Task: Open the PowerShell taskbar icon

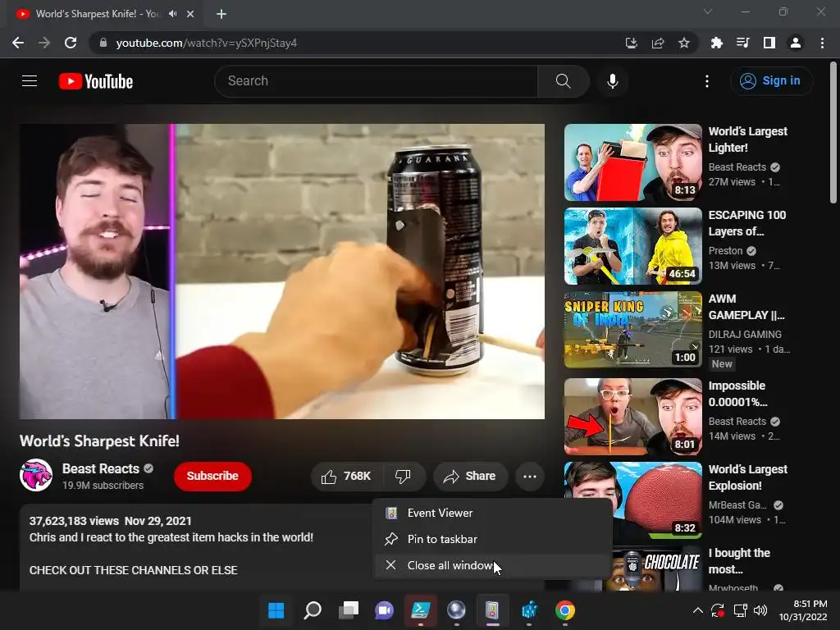Action: click(421, 610)
